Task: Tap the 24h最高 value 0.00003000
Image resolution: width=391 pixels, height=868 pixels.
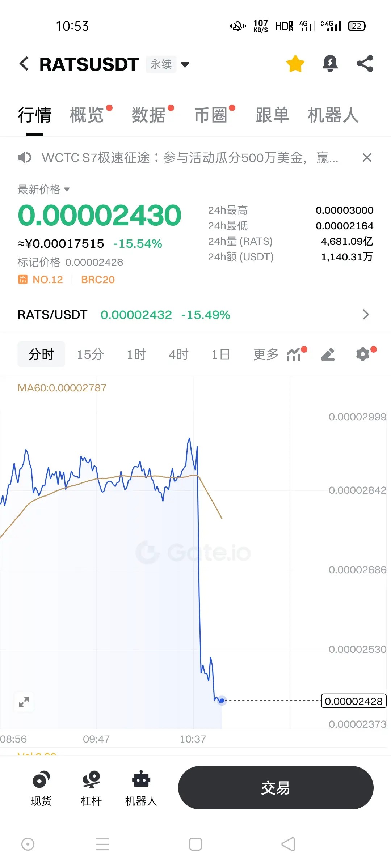Action: click(x=344, y=210)
